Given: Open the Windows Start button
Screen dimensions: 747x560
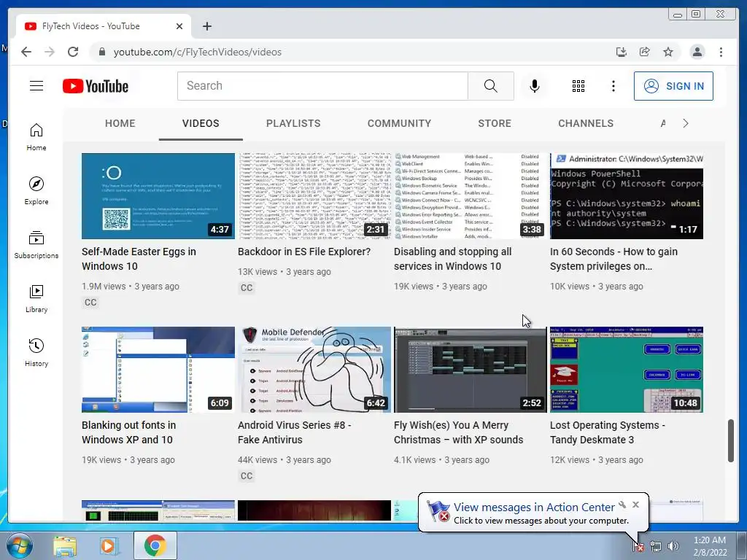Looking at the screenshot, I should [x=20, y=545].
